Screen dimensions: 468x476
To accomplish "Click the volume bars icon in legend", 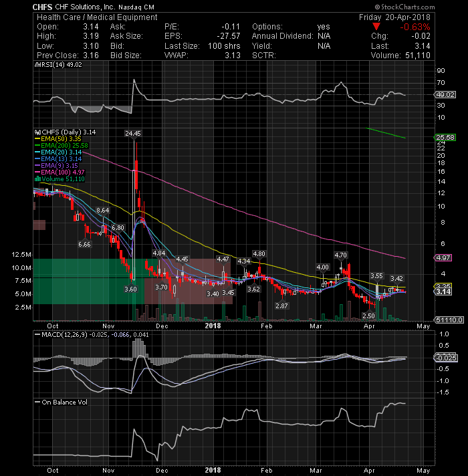I will tap(37, 178).
